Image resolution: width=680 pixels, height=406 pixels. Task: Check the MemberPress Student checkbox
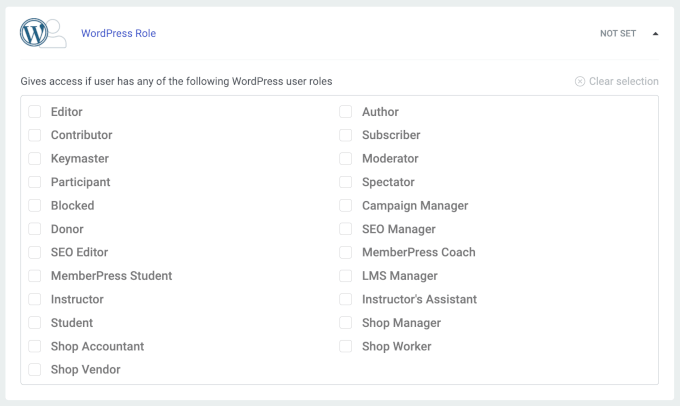35,276
